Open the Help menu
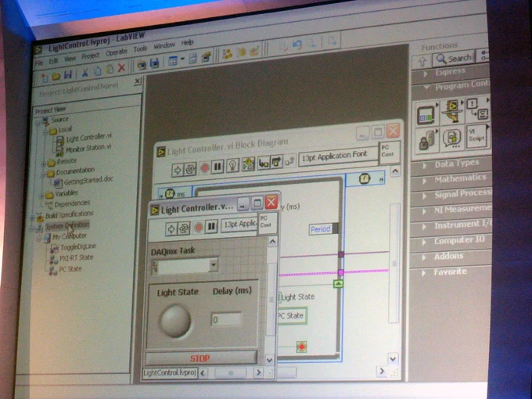Viewport: 532px width, 399px height. [x=187, y=42]
